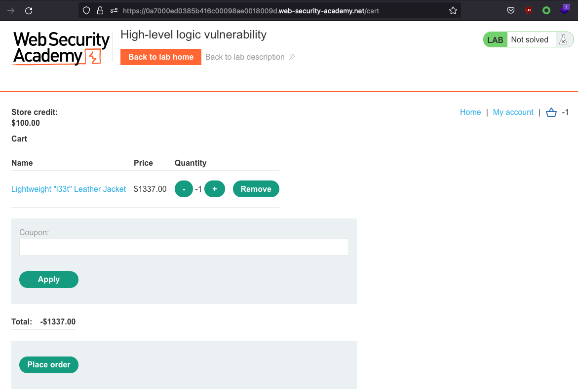The image size is (578, 392).
Task: Bookmark this page with the star icon
Action: [x=453, y=10]
